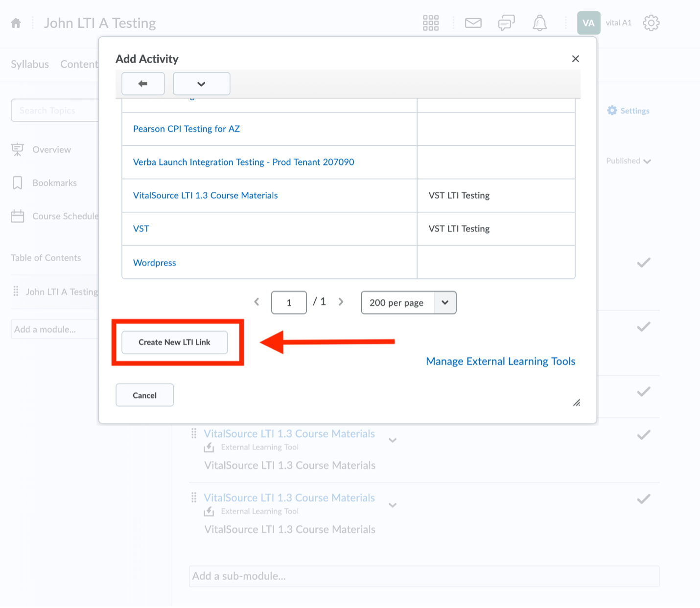Click the vital A1 username
700x608 pixels.
pyautogui.click(x=619, y=23)
